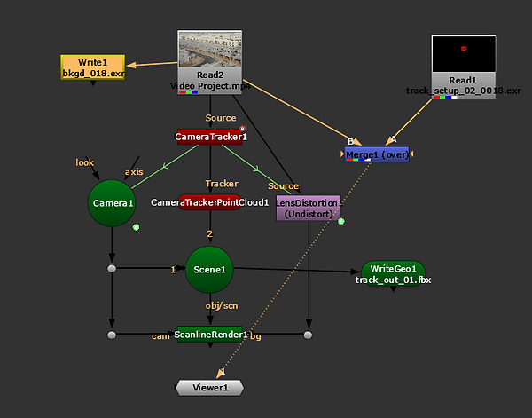
Task: Click the Dot node on the cam input line
Action: (x=112, y=335)
